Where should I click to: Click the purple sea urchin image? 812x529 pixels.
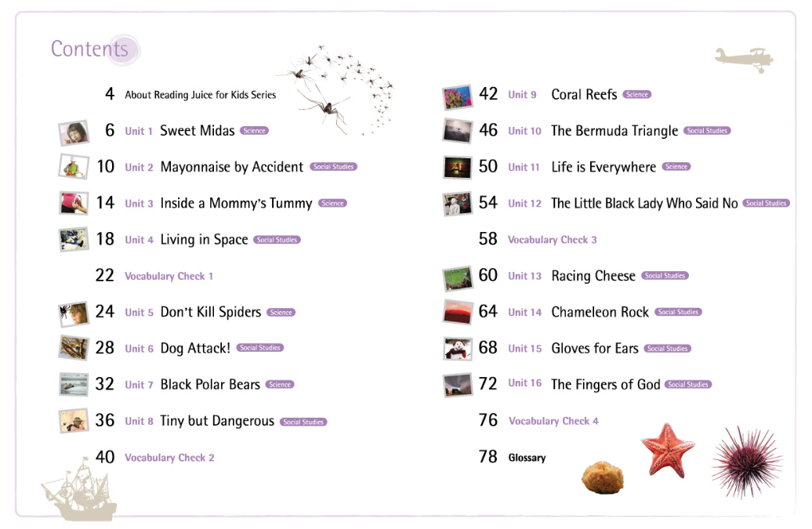click(x=745, y=460)
